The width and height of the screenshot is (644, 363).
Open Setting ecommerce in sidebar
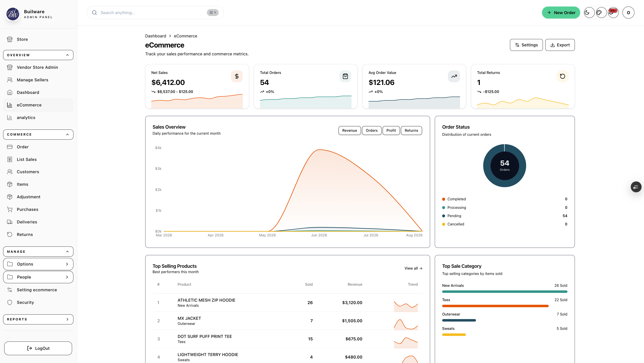coord(38,290)
